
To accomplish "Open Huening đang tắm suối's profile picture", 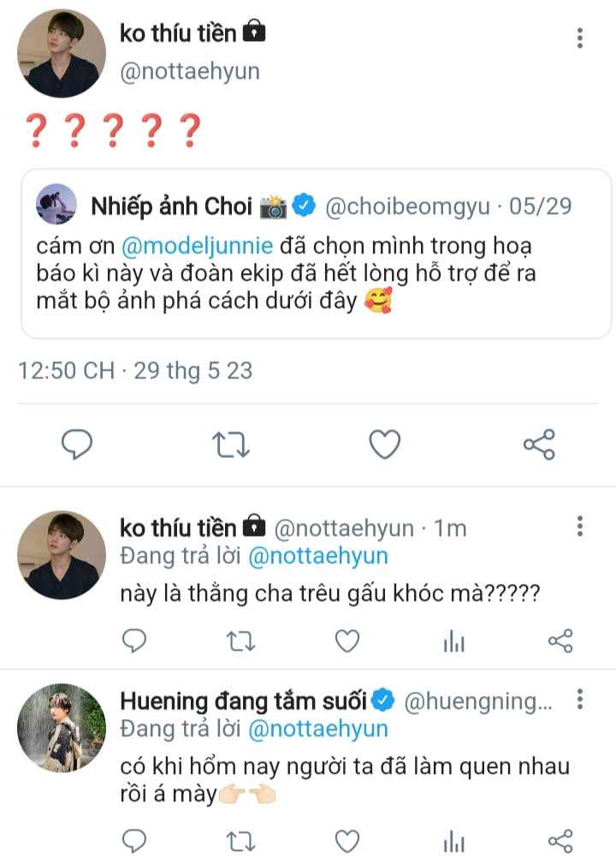I will click(x=62, y=728).
